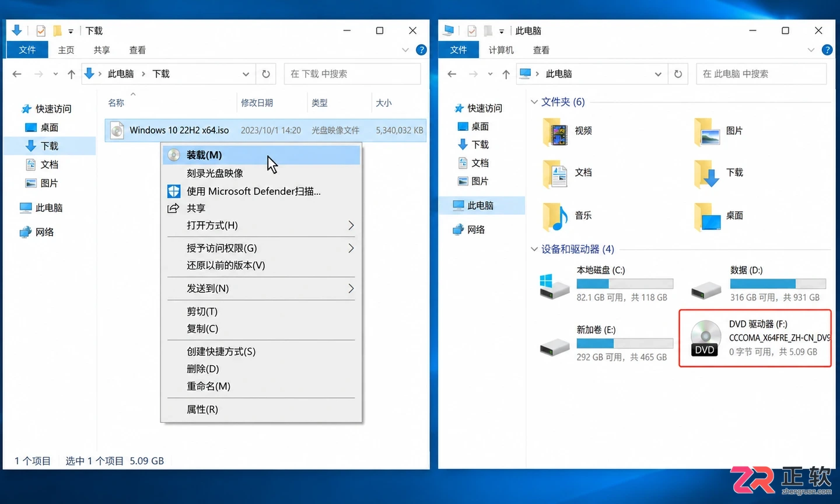Click 重命名(M) in the context menu
Viewport: 840px width, 504px height.
click(x=261, y=386)
